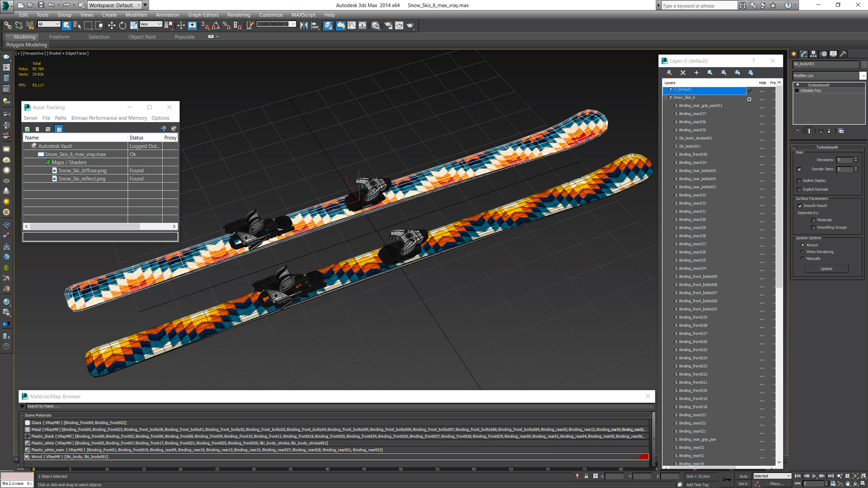Add selected objects to layer plus icon
The width and height of the screenshot is (868, 488).
click(696, 72)
